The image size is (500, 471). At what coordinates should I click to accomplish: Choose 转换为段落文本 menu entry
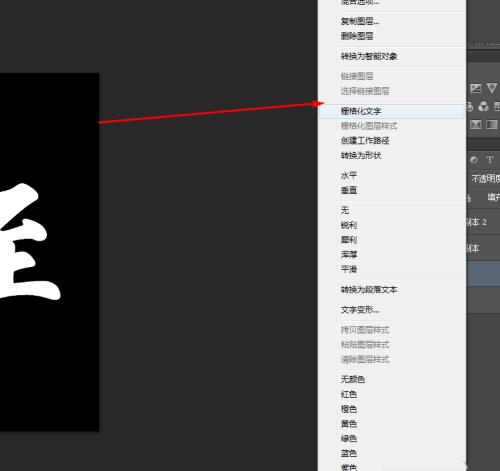pos(369,290)
